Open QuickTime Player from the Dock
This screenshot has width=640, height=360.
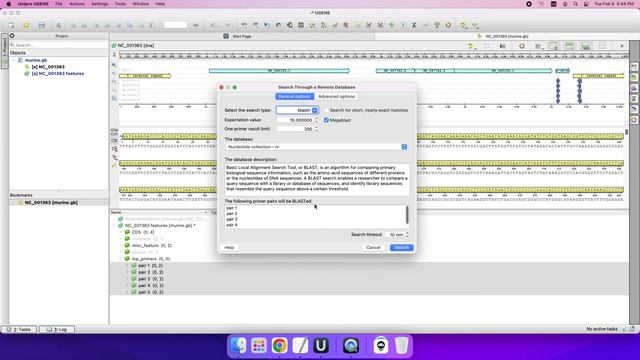tap(351, 346)
